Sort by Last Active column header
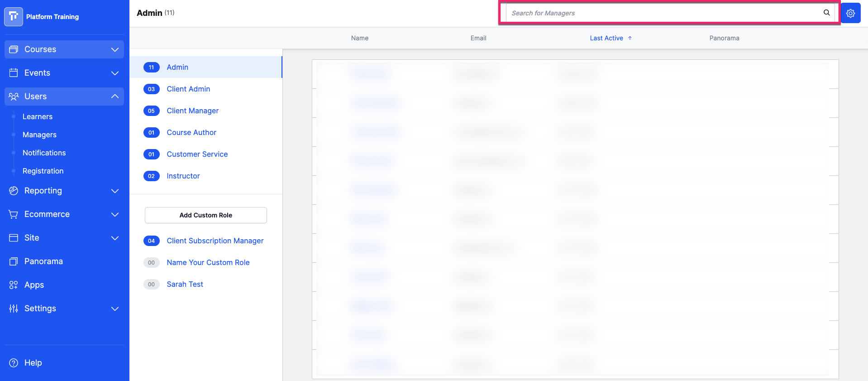The image size is (868, 381). pos(606,38)
